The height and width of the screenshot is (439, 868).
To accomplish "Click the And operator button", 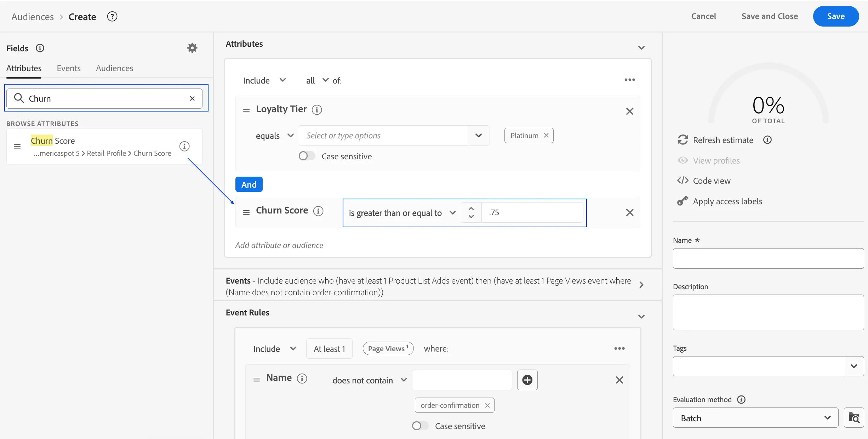I will pyautogui.click(x=249, y=184).
